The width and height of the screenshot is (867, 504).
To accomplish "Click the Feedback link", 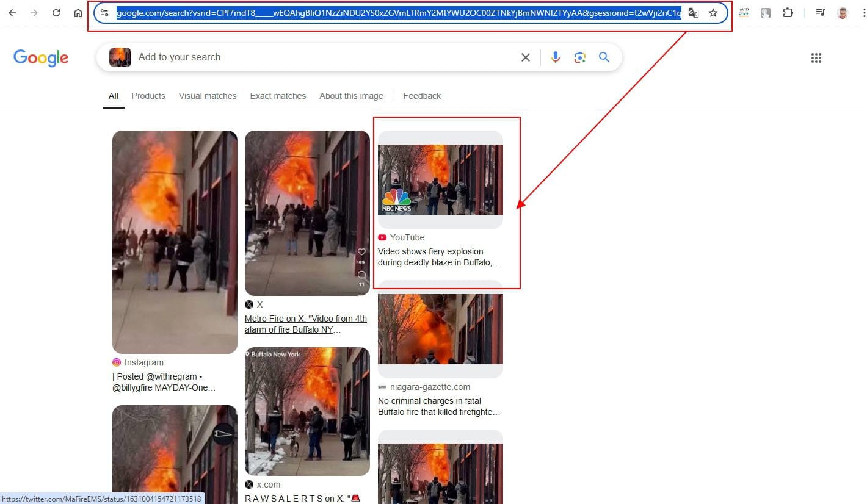I will click(422, 96).
